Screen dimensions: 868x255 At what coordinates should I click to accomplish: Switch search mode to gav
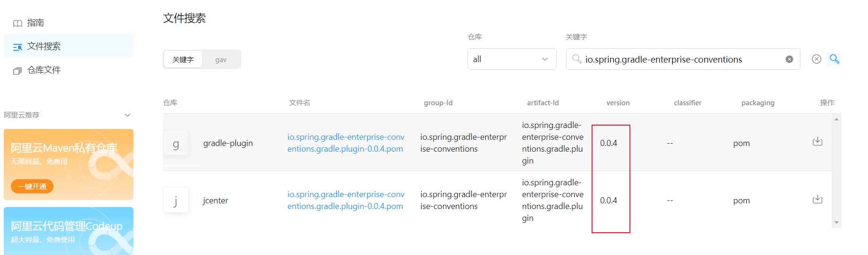(221, 60)
